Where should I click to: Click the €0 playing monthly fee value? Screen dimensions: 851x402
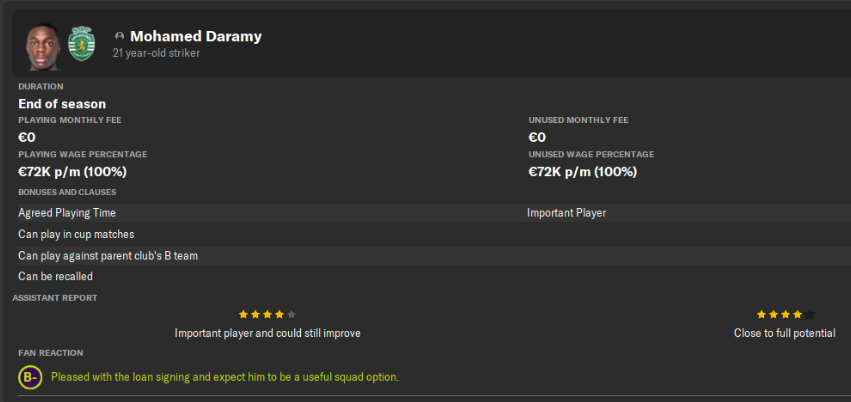coord(27,137)
